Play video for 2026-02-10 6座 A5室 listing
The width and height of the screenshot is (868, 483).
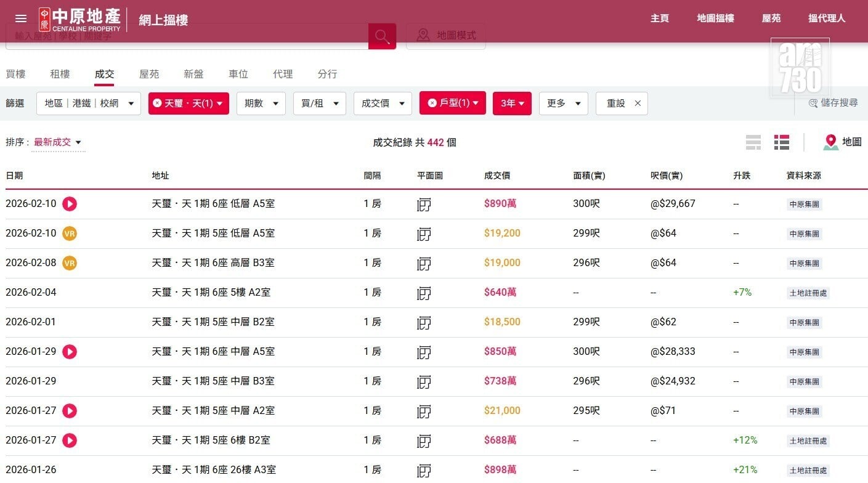[70, 204]
